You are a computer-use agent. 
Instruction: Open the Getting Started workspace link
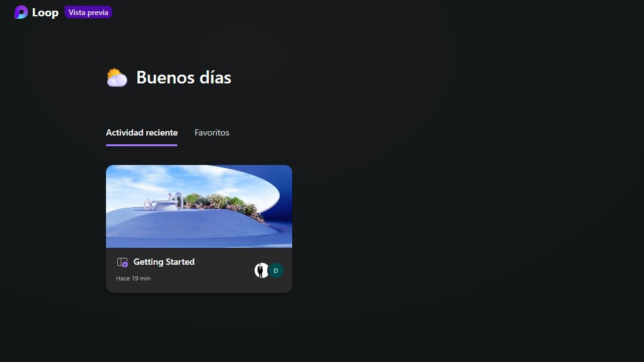164,262
